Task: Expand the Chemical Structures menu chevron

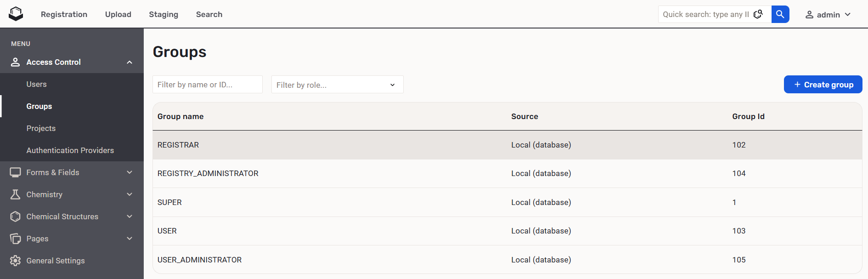Action: tap(130, 216)
